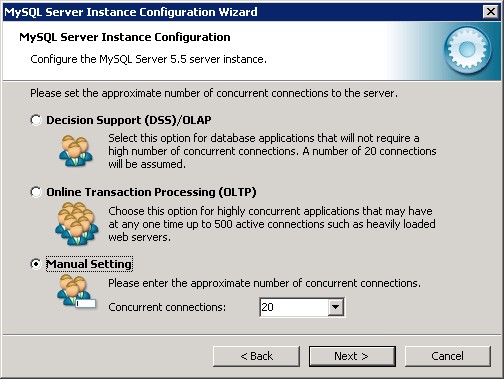Click the Online Transaction Processing (OLTP) label
Image resolution: width=504 pixels, height=379 pixels.
(151, 192)
